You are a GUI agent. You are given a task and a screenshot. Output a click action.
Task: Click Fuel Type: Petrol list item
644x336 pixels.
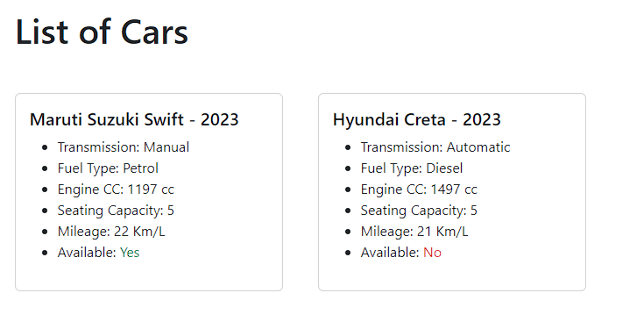(x=108, y=168)
